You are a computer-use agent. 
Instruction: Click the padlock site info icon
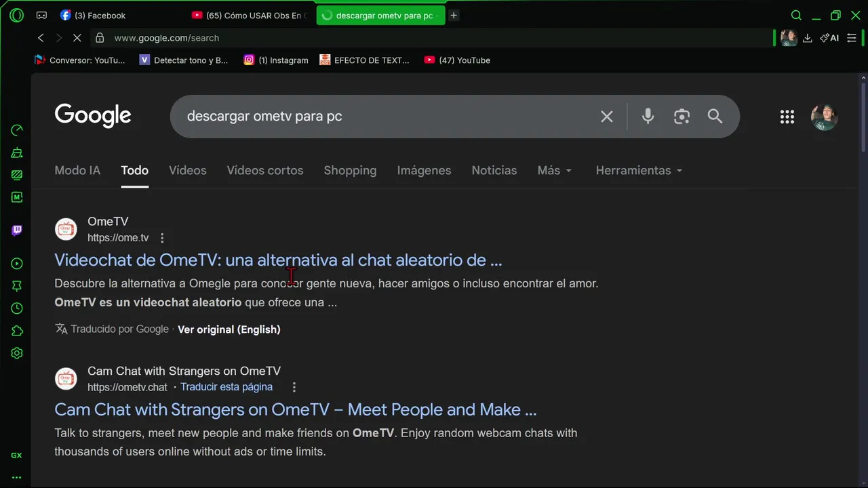click(100, 38)
